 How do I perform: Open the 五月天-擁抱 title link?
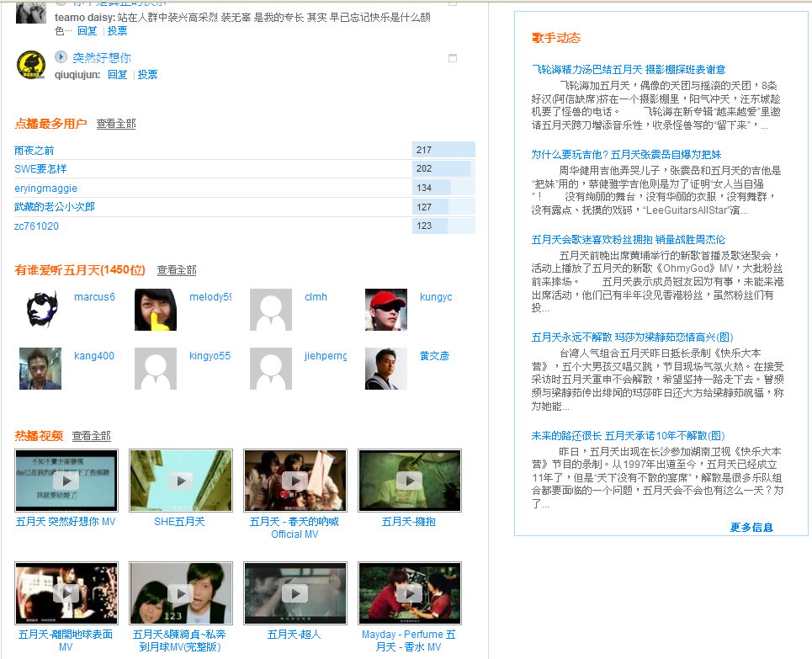click(x=409, y=522)
